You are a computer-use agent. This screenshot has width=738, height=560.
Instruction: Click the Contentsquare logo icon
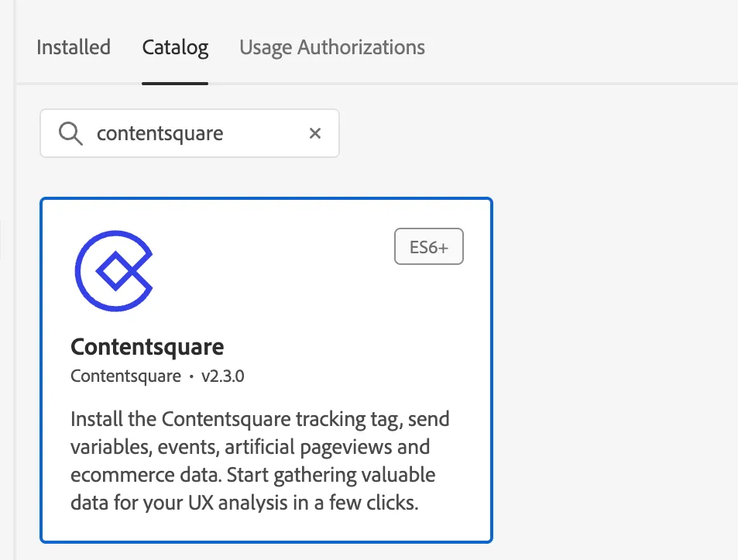pos(114,270)
